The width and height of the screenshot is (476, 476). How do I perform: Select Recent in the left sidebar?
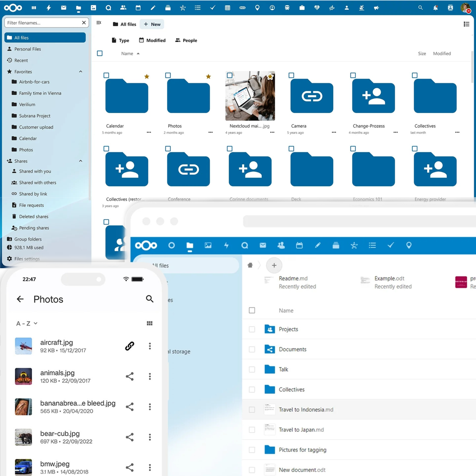[21, 60]
